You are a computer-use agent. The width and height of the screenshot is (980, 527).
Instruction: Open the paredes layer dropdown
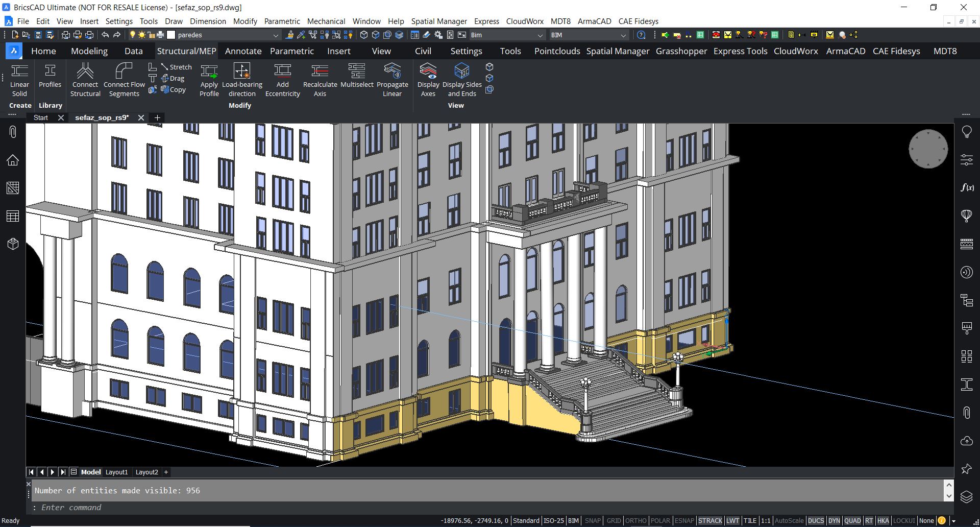tap(276, 35)
